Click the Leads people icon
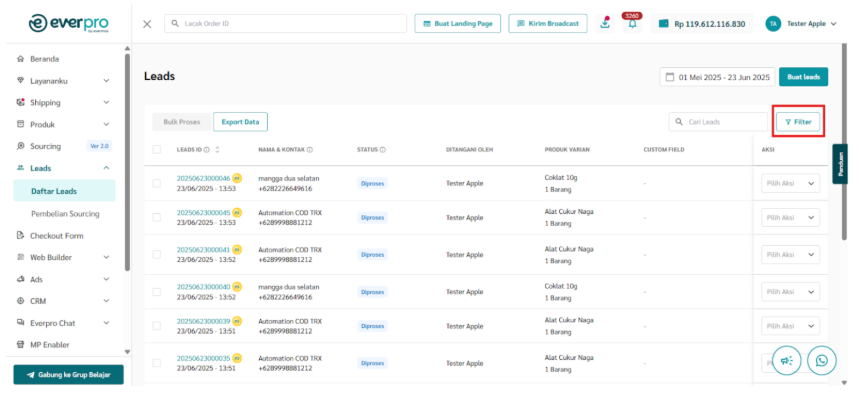The height and width of the screenshot is (394, 859). (21, 168)
